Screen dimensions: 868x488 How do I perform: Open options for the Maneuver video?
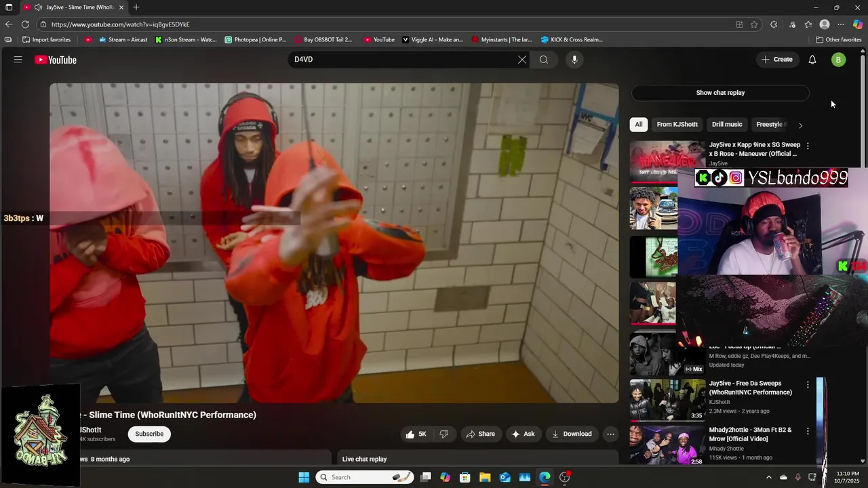coord(808,146)
